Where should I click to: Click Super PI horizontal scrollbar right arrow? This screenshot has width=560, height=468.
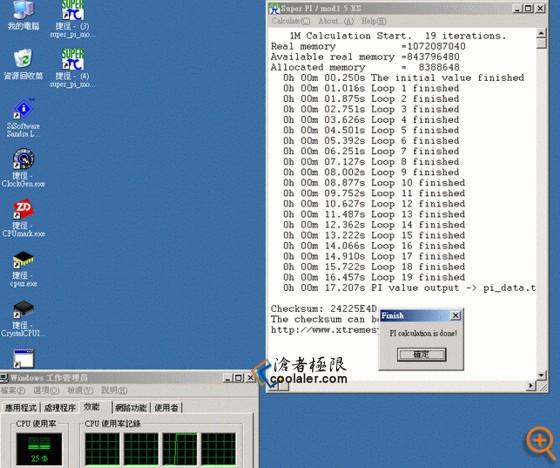[531, 385]
